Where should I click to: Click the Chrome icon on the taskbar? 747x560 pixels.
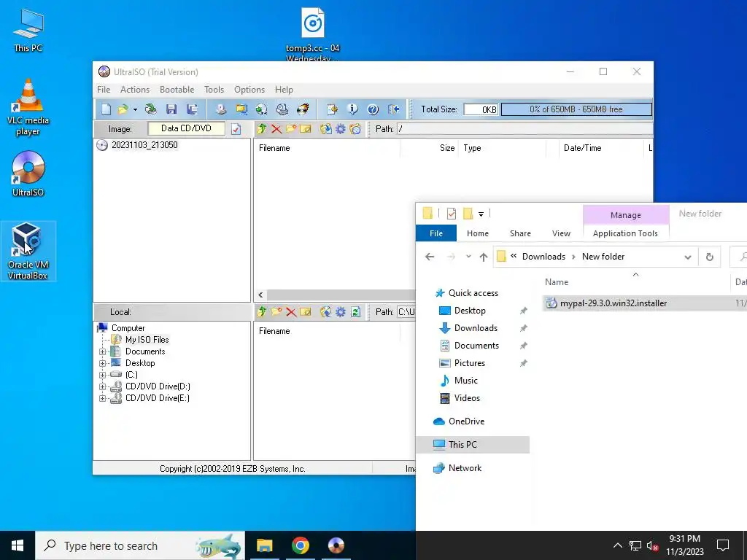point(300,545)
